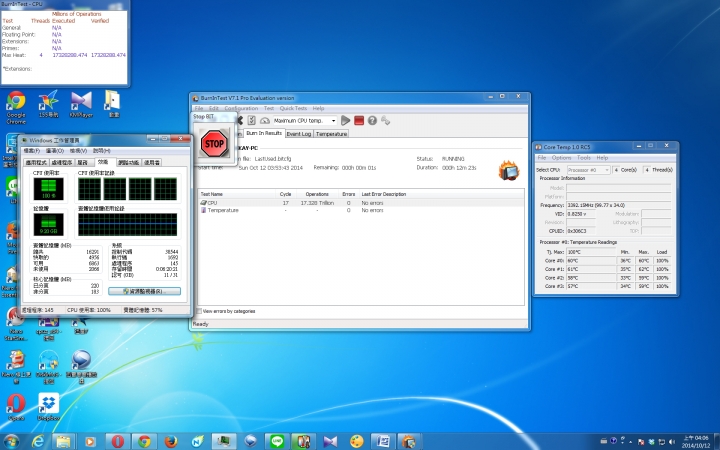Viewport: 720px width, 450px height.
Task: Open LINE from the taskbar
Action: click(276, 441)
